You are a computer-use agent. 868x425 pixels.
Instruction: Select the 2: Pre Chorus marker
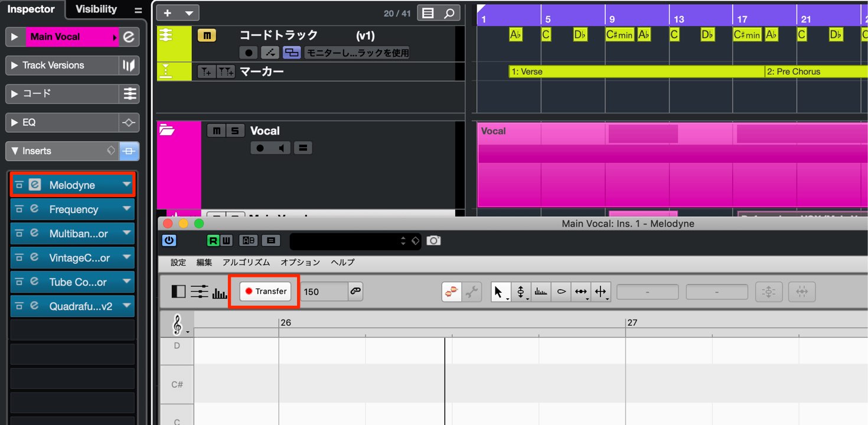817,71
